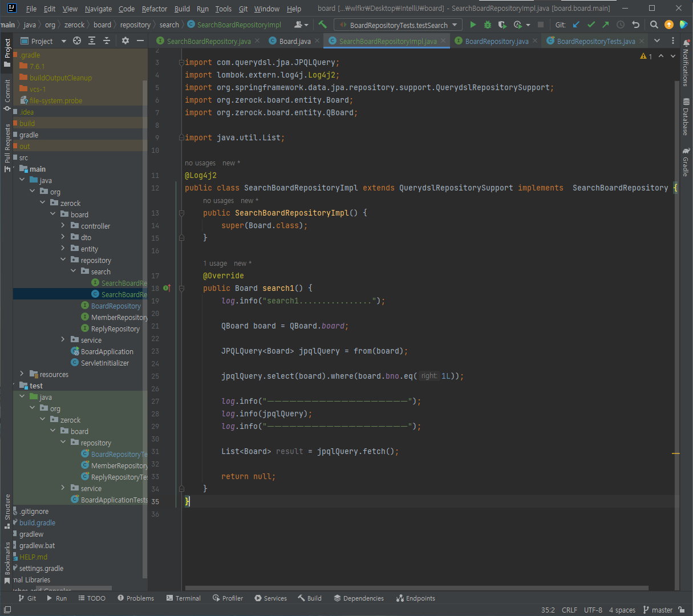Open the Terminal tool window

[183, 598]
